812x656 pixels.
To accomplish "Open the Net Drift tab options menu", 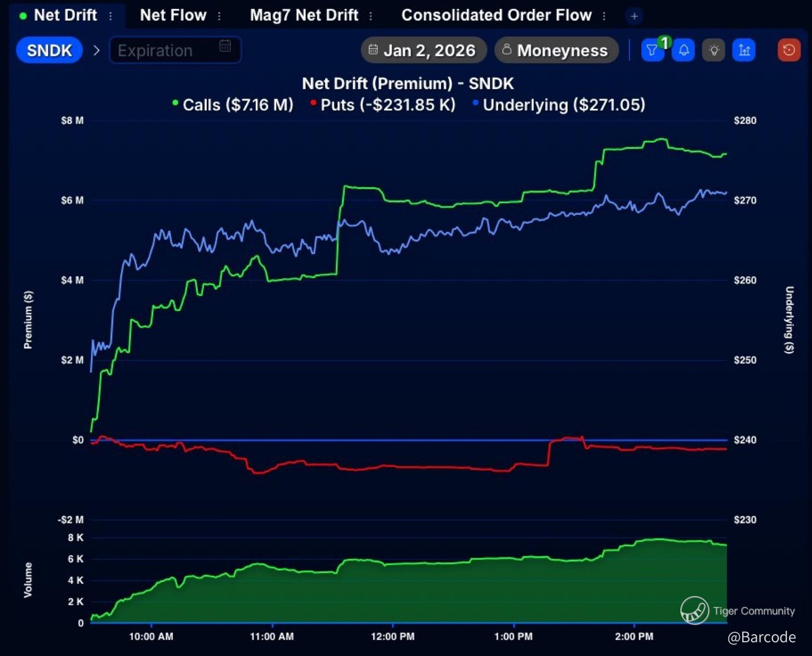I will [x=111, y=16].
